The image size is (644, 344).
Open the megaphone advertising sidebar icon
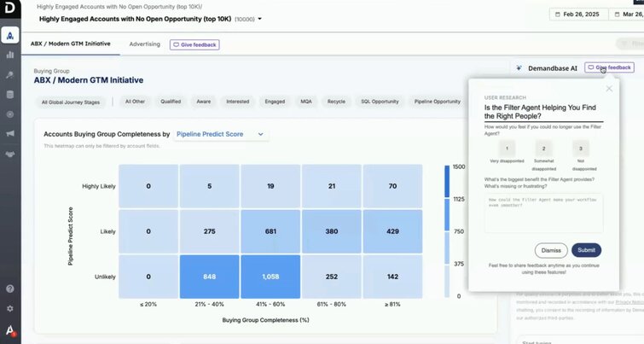click(x=10, y=134)
